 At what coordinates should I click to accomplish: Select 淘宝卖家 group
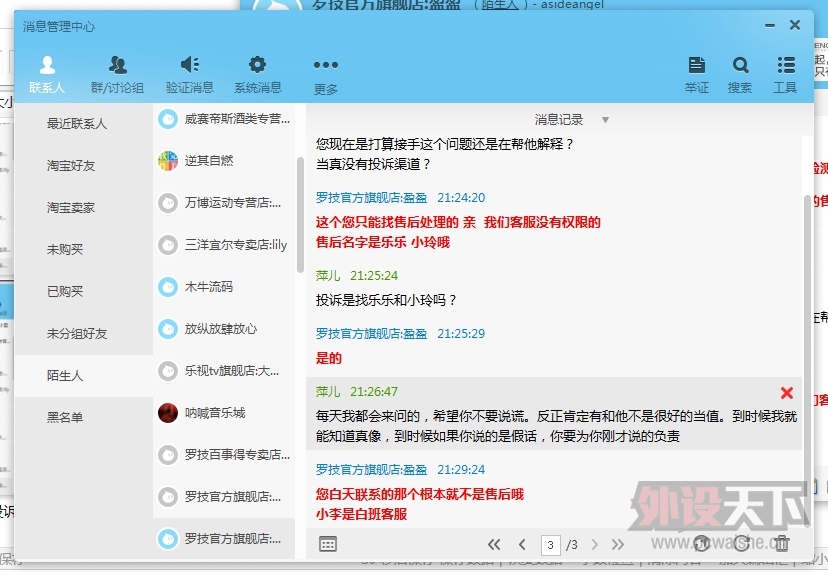pyautogui.click(x=83, y=207)
